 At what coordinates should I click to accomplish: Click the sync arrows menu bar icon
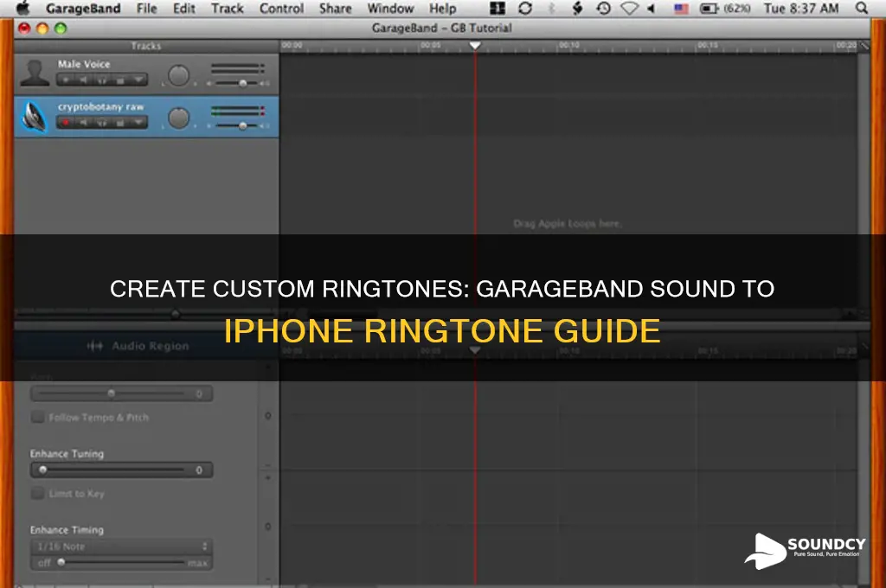(x=525, y=9)
